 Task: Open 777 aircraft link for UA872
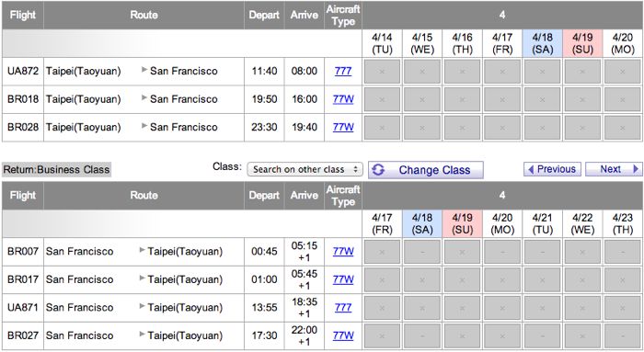(343, 71)
